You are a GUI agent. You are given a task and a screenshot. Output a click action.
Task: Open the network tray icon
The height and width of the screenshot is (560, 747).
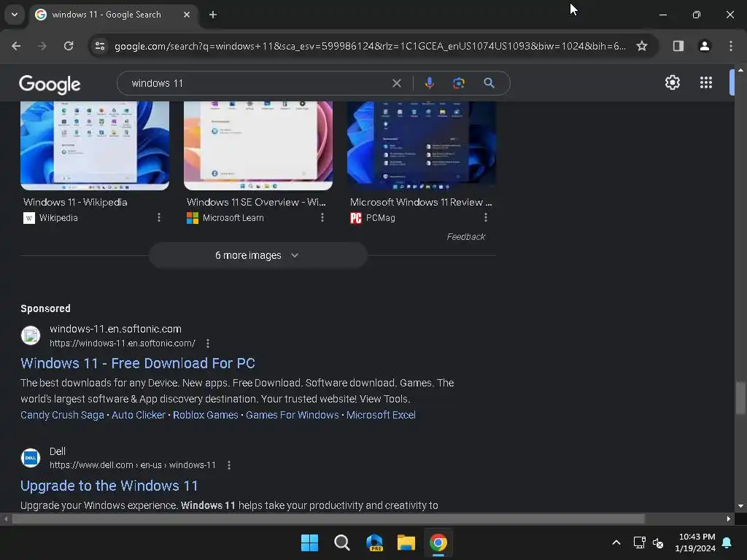[x=639, y=542]
